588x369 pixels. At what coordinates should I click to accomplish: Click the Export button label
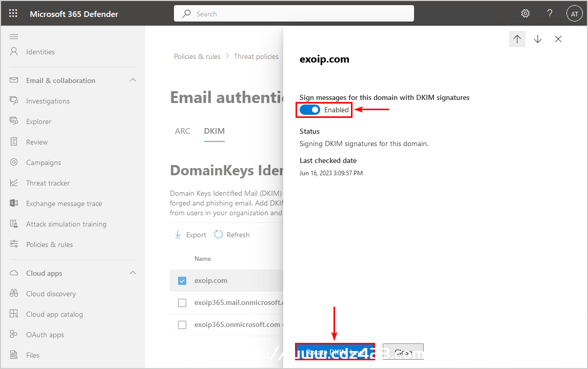196,235
